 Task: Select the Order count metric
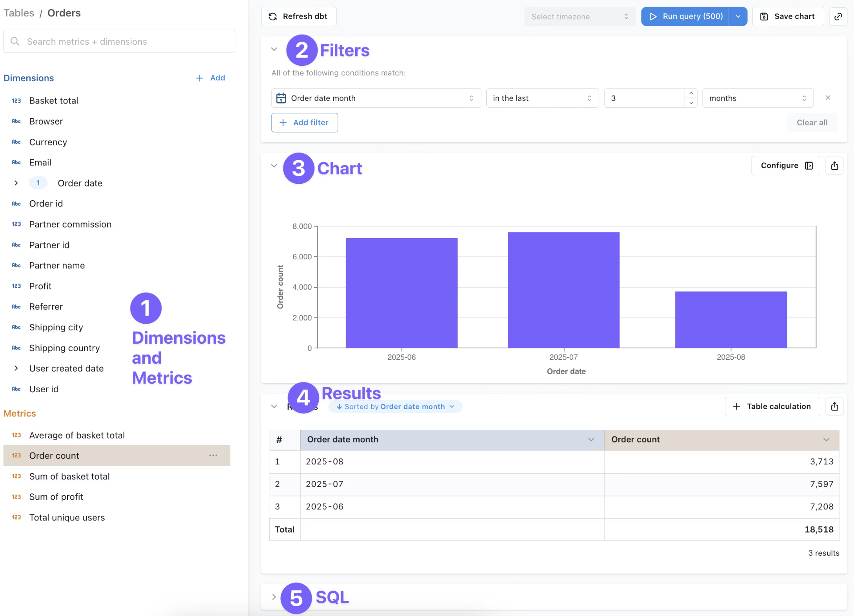[54, 456]
